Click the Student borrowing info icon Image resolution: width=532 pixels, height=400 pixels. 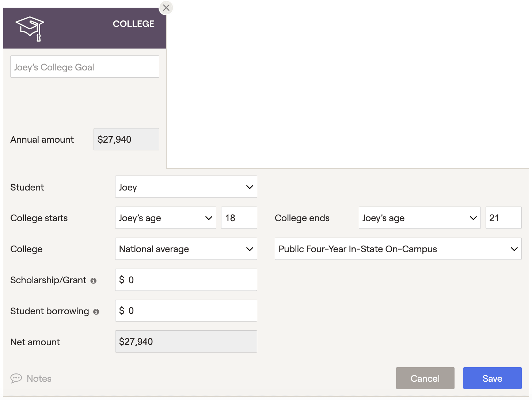coord(96,312)
